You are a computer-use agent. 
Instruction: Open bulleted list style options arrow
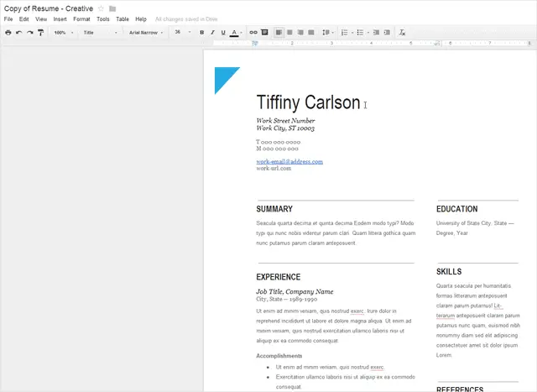click(x=368, y=33)
